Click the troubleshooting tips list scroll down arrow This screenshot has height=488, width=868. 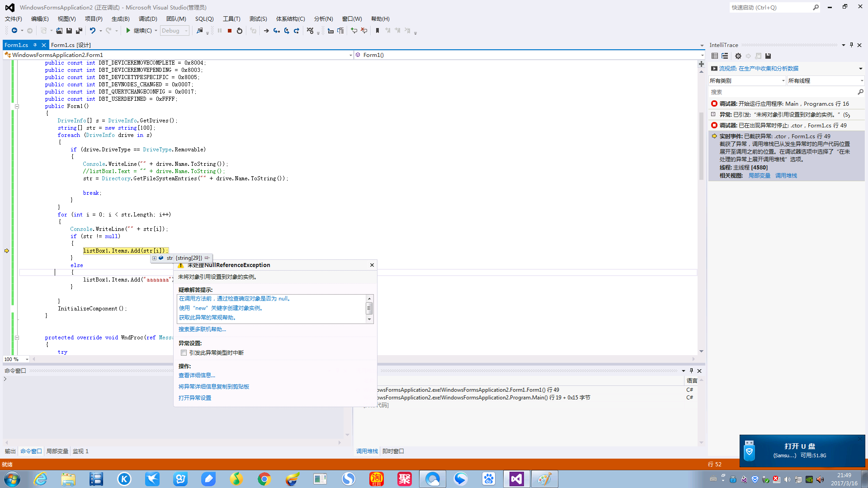tap(369, 319)
